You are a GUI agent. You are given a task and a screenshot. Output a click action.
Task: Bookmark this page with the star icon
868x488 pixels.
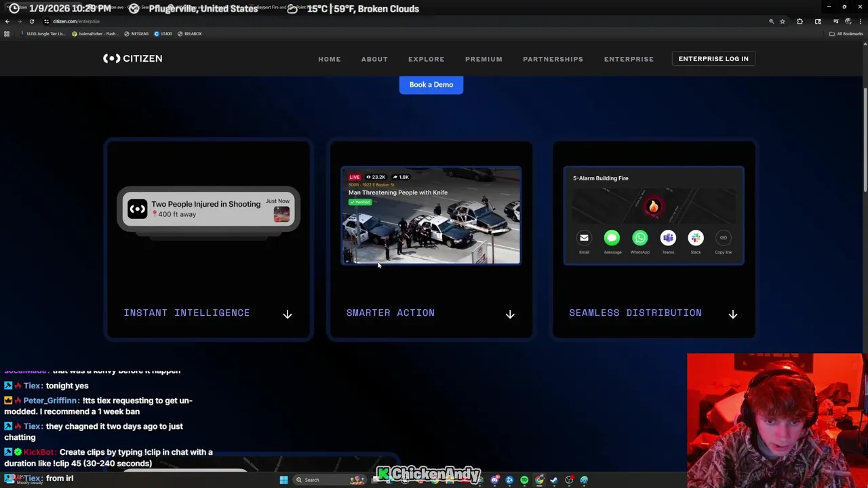(783, 22)
